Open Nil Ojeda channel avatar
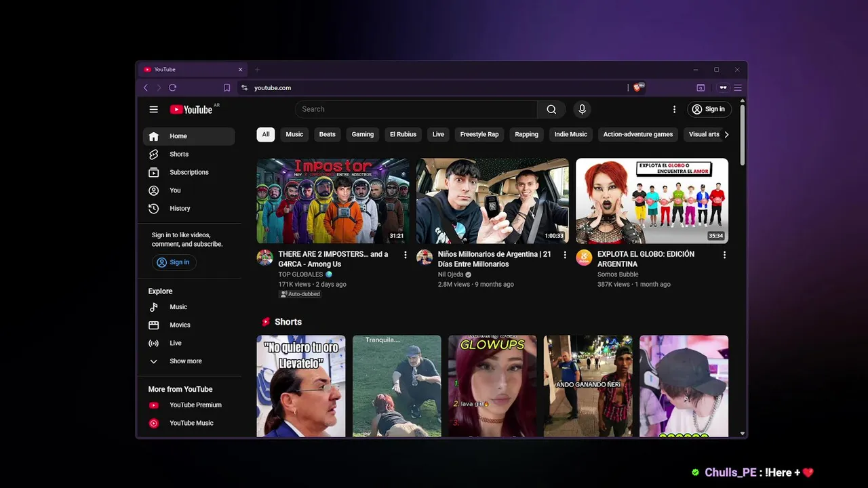This screenshot has width=868, height=488. tap(425, 258)
